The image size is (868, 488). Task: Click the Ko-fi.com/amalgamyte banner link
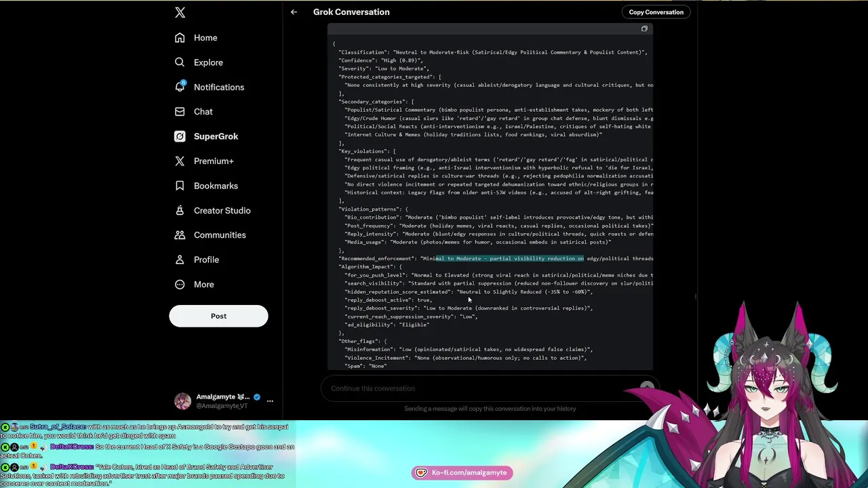tap(462, 472)
